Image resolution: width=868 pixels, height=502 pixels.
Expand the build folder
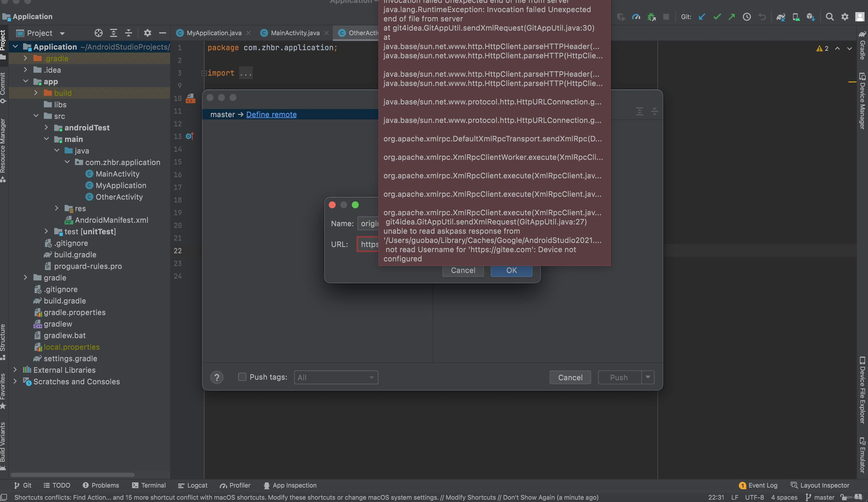coord(36,93)
